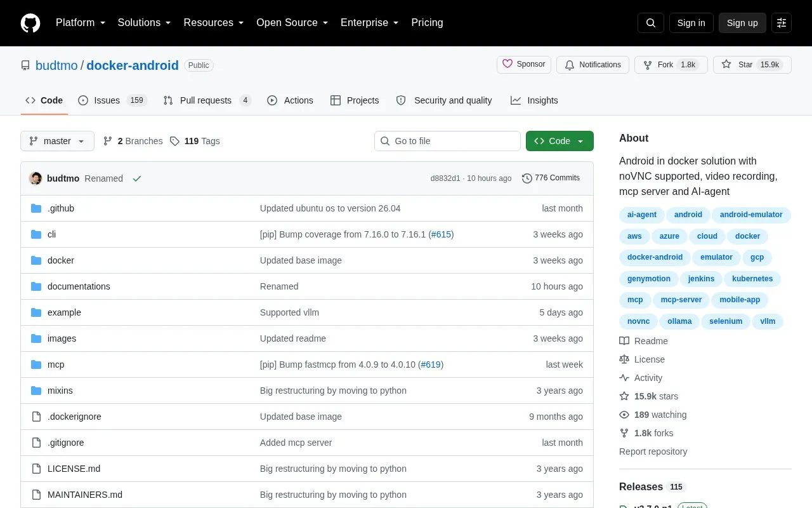
Task: Click the mcp folder icon
Action: [x=36, y=364]
